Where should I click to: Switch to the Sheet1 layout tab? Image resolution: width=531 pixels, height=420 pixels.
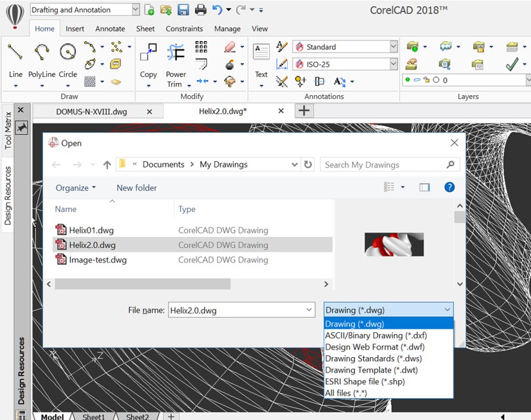pos(94,416)
